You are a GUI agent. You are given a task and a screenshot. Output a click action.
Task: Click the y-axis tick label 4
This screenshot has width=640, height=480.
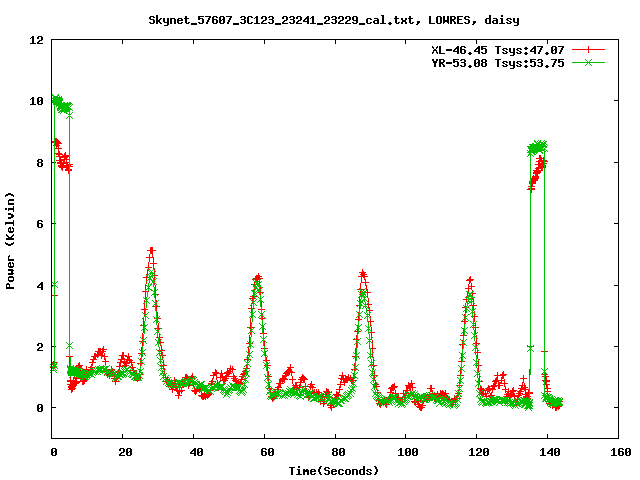(x=40, y=286)
